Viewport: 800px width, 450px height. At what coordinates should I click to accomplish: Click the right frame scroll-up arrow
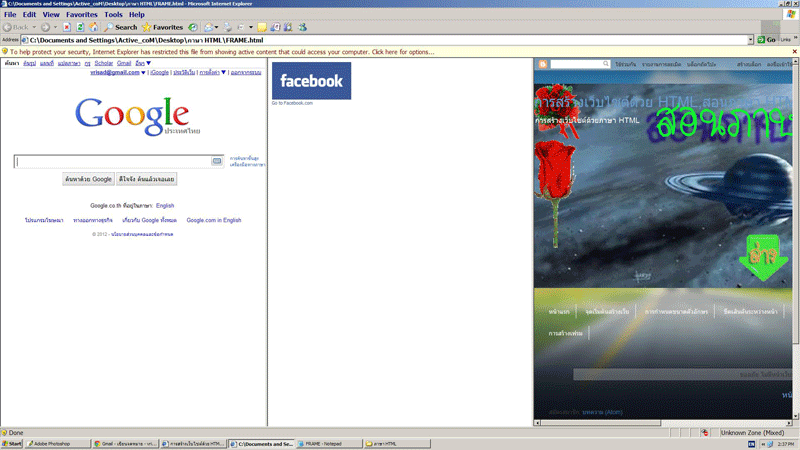796,61
